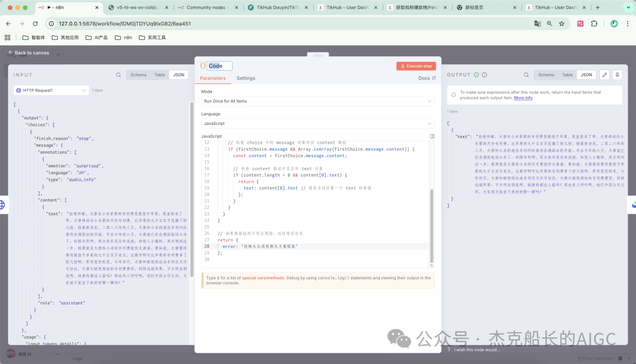Open the Mode dropdown Run Once for All Items
636x364 pixels.
pyautogui.click(x=317, y=101)
